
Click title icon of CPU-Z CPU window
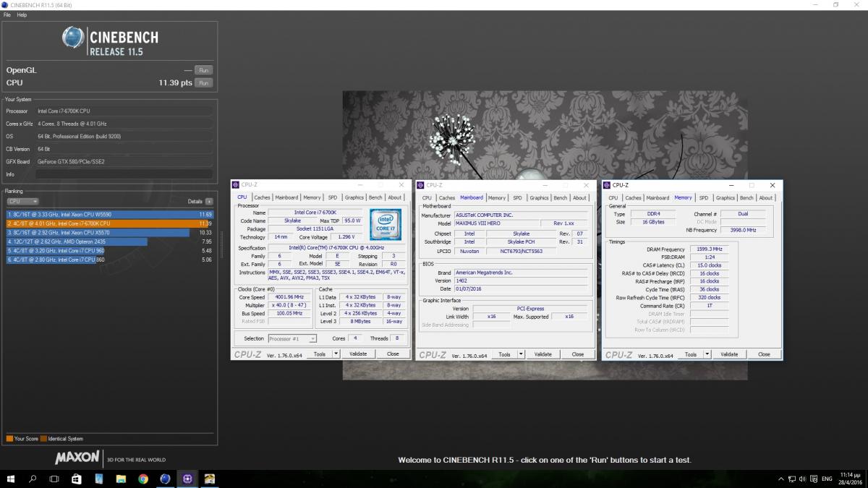click(236, 185)
